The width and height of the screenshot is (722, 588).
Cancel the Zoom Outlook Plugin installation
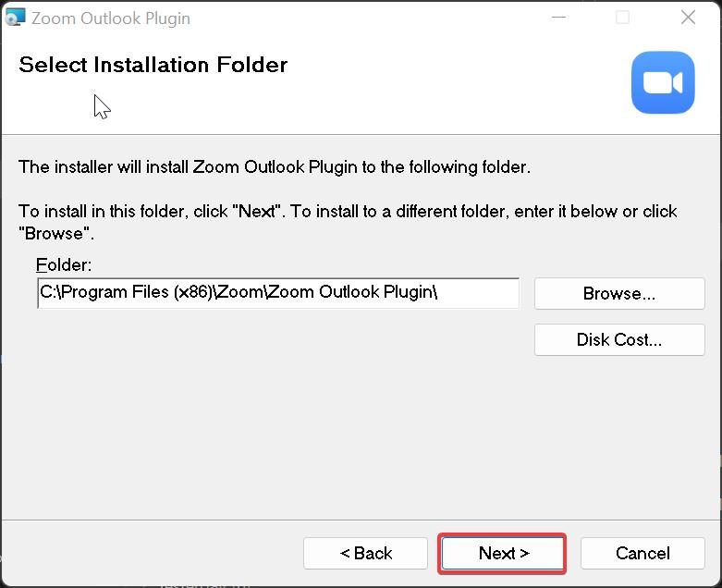642,553
